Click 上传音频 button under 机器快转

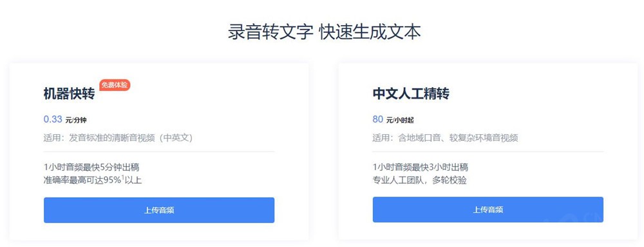(159, 210)
